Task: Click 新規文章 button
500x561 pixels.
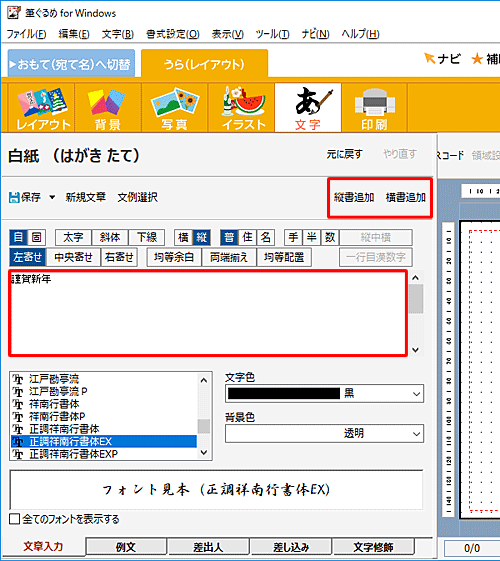Action: tap(85, 197)
